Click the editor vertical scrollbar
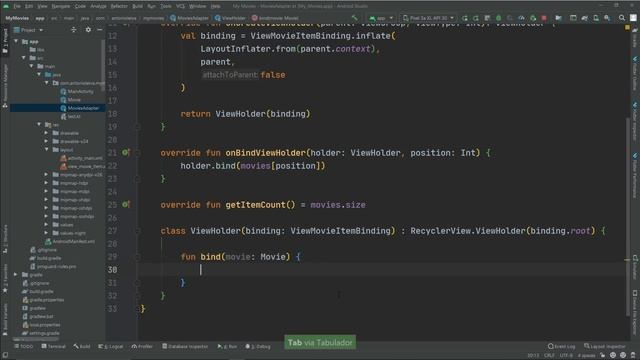The height and width of the screenshot is (360, 640). pyautogui.click(x=628, y=216)
